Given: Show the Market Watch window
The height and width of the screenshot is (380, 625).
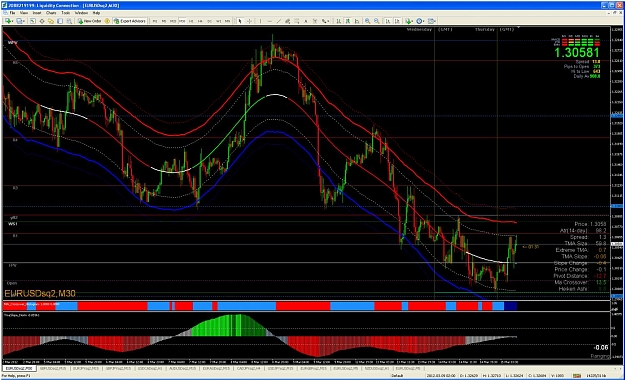Looking at the screenshot, I should click(x=33, y=21).
